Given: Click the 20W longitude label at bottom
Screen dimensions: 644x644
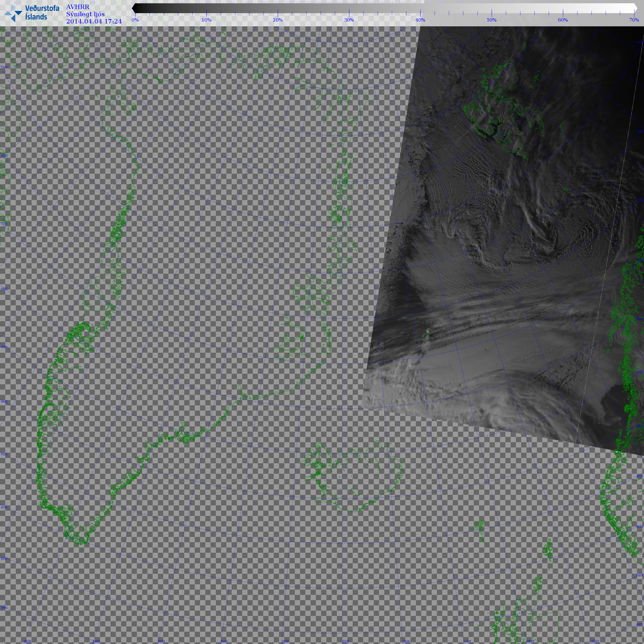Looking at the screenshot, I should [x=346, y=641].
